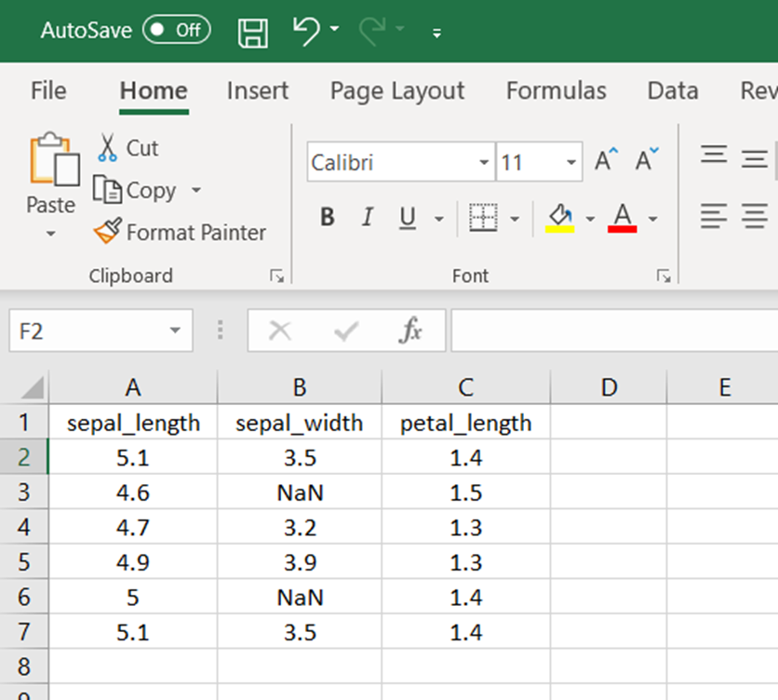The image size is (778, 700).
Task: Toggle Italic formatting
Action: [368, 218]
